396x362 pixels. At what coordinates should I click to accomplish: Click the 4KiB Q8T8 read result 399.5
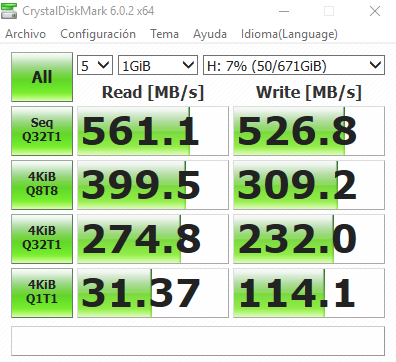[x=153, y=185]
